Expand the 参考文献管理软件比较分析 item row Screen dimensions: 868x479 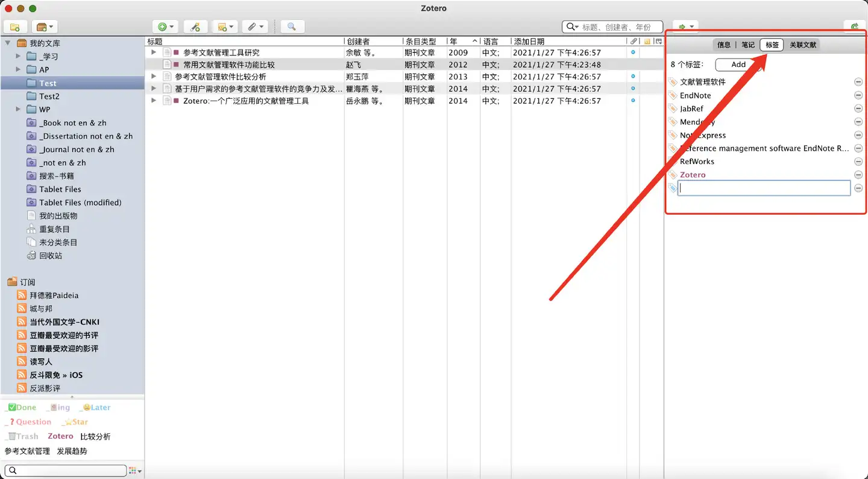click(x=154, y=77)
